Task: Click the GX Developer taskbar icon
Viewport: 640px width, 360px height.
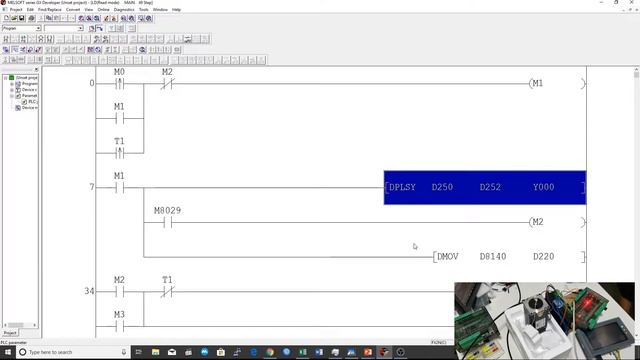Action: 384,352
